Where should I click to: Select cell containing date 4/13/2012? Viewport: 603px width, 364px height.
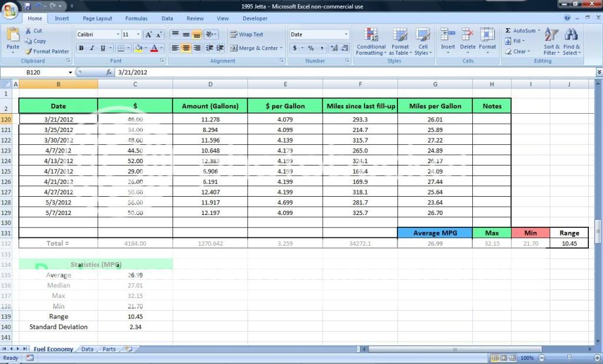(x=58, y=161)
